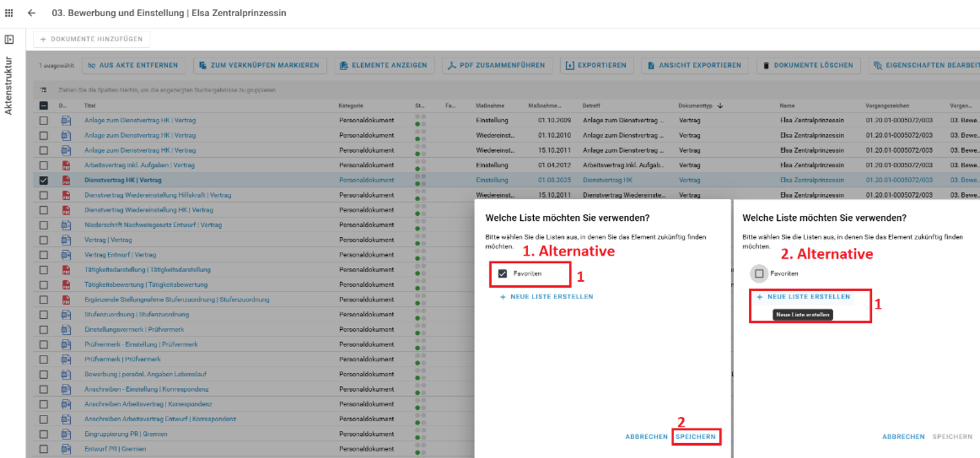Open the app launcher grid icon
Screen dimensions: 980x458
9,13
